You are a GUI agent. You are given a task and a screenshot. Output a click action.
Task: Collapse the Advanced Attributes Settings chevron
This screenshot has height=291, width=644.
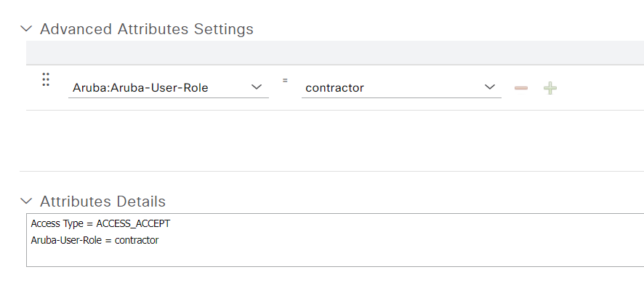[26, 29]
